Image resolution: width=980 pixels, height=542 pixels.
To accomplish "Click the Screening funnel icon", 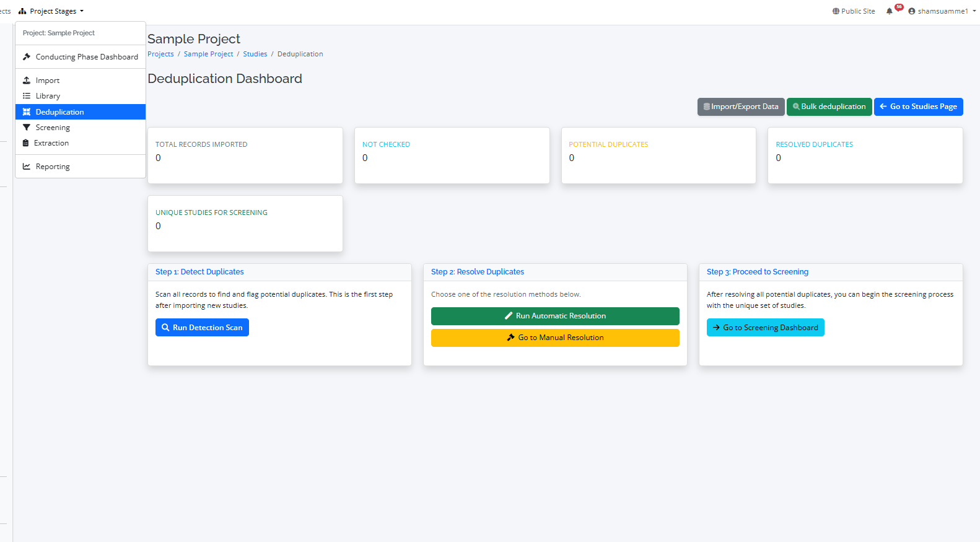I will point(27,128).
